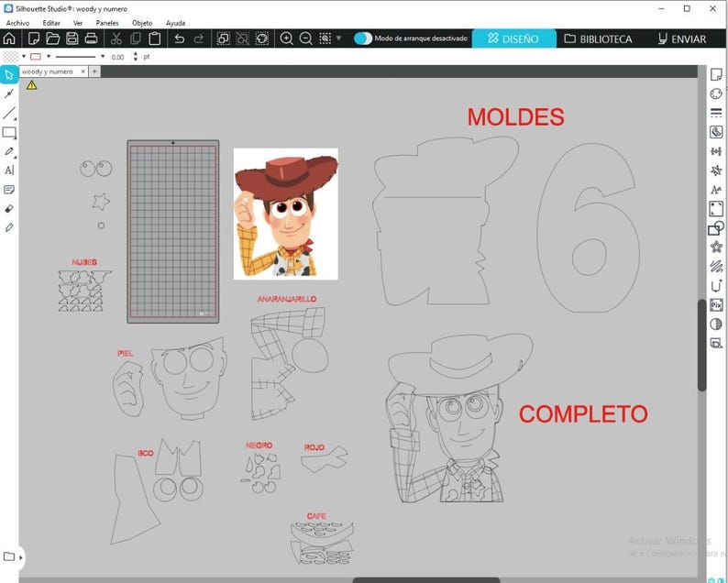Image resolution: width=728 pixels, height=583 pixels.
Task: Click the line thickness value field
Action: [x=119, y=57]
